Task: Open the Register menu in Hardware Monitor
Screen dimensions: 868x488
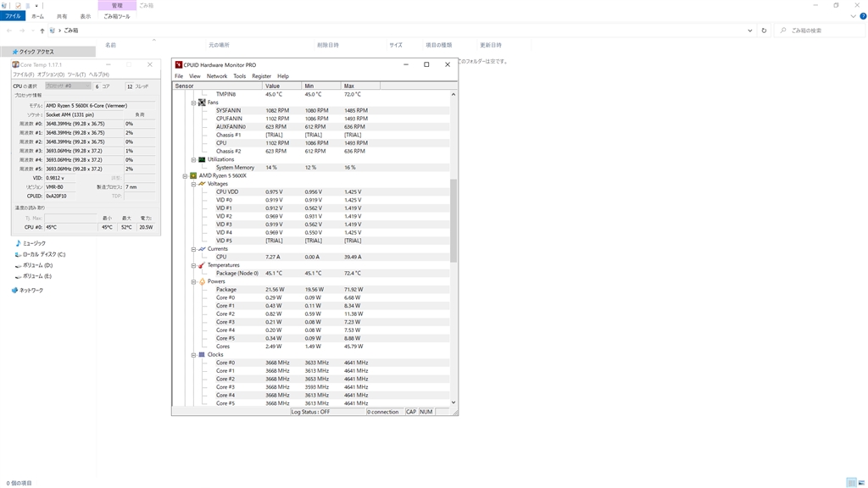Action: (261, 76)
